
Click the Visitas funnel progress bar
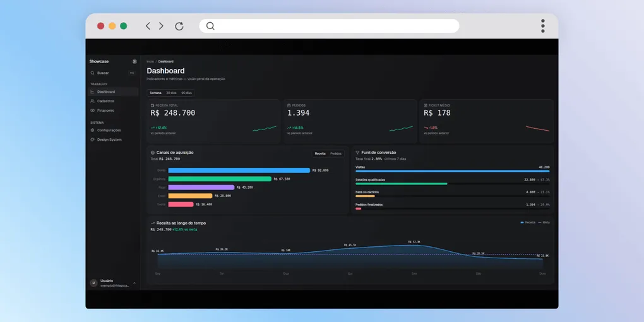(452, 171)
